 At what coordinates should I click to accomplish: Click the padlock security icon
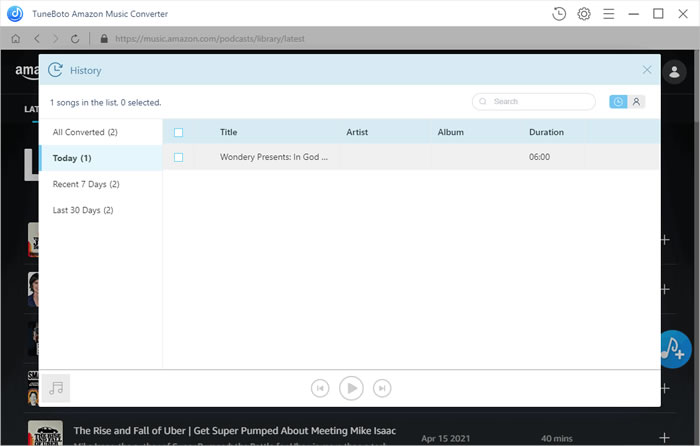point(104,39)
